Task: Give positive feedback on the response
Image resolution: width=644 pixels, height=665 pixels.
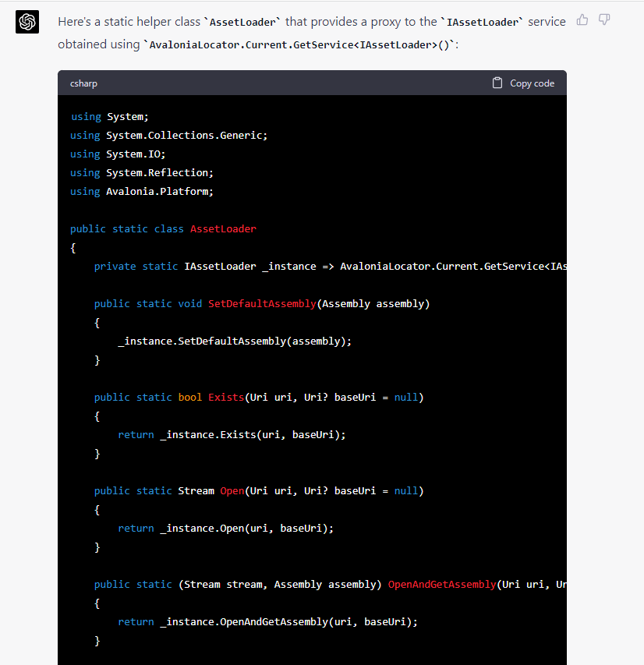Action: point(582,19)
